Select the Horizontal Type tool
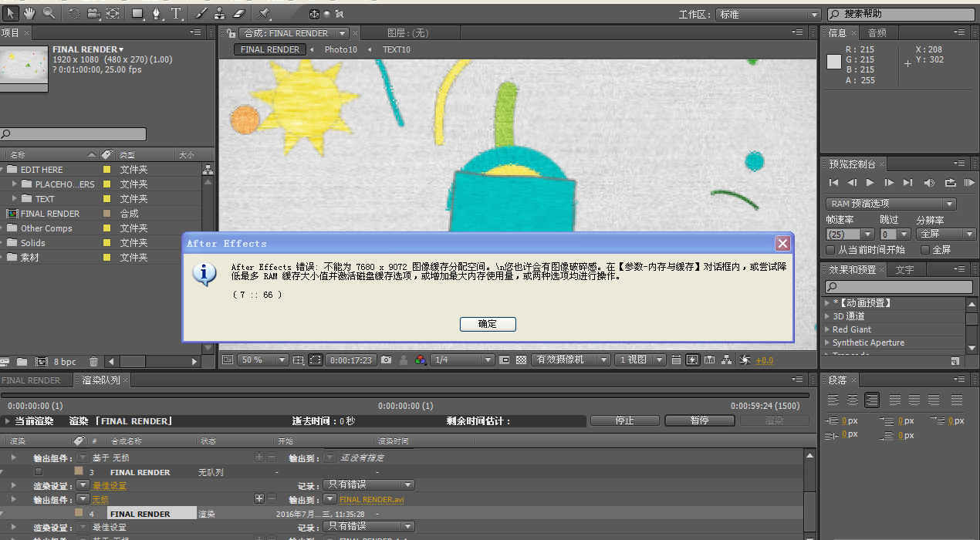 point(177,14)
